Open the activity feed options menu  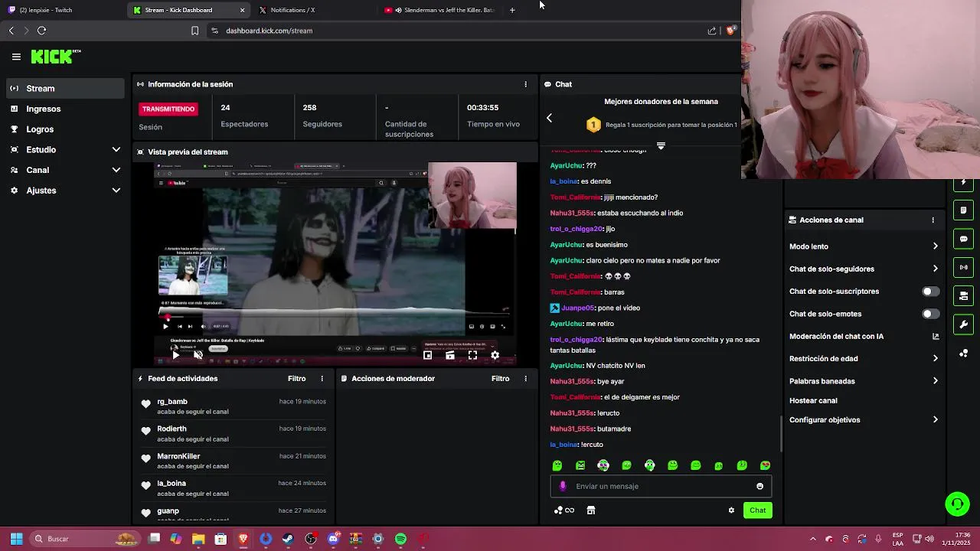click(322, 379)
